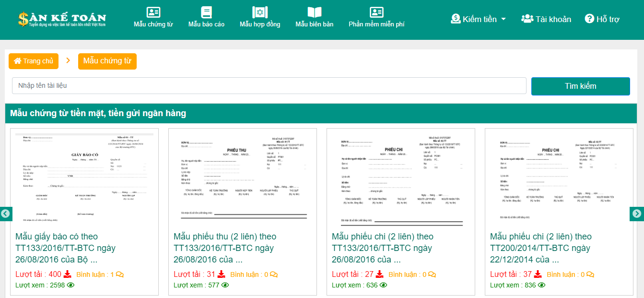
Task: Go to previous items with left carousel arrow
Action: click(6, 214)
